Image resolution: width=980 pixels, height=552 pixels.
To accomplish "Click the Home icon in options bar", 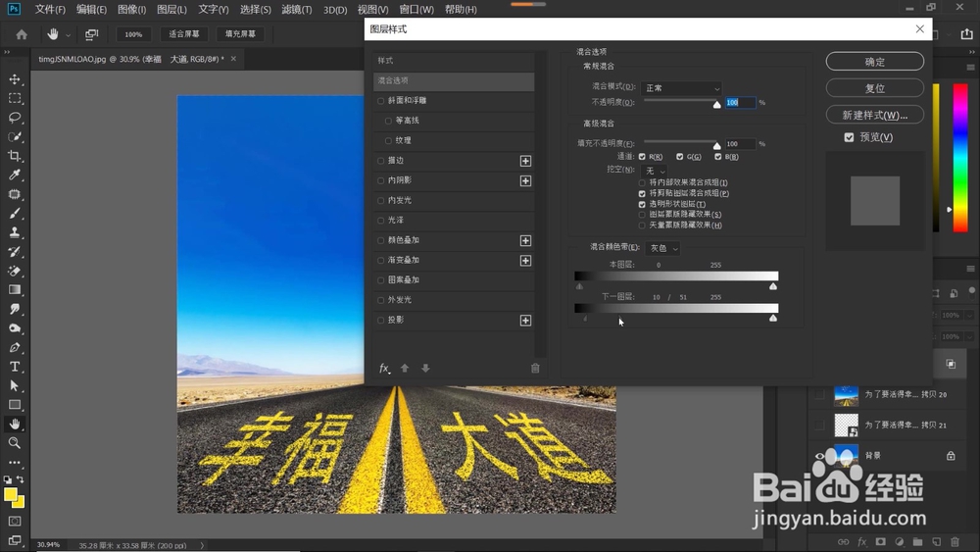I will [22, 34].
